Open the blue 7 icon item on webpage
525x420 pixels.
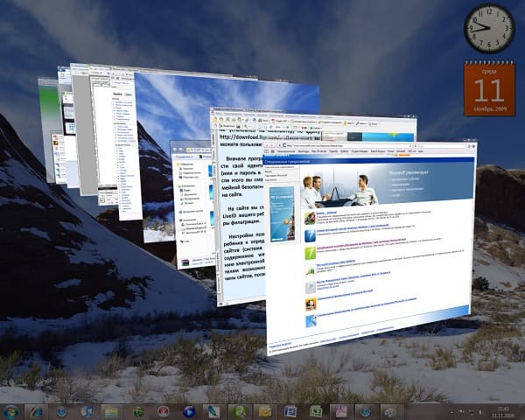[310, 235]
